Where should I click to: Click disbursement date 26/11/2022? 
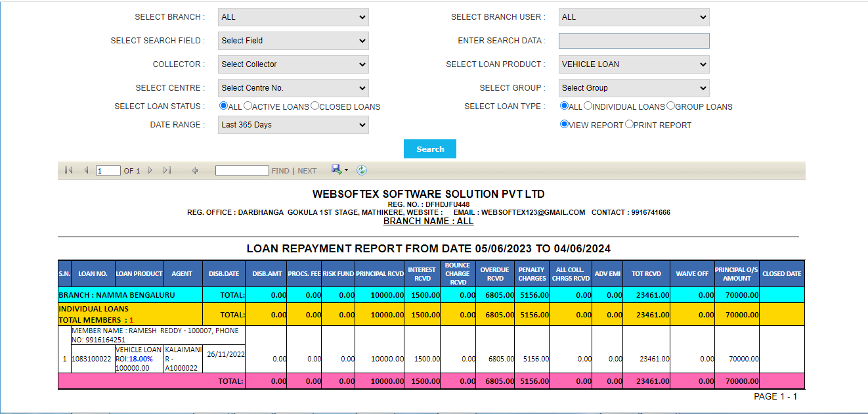[x=225, y=354]
